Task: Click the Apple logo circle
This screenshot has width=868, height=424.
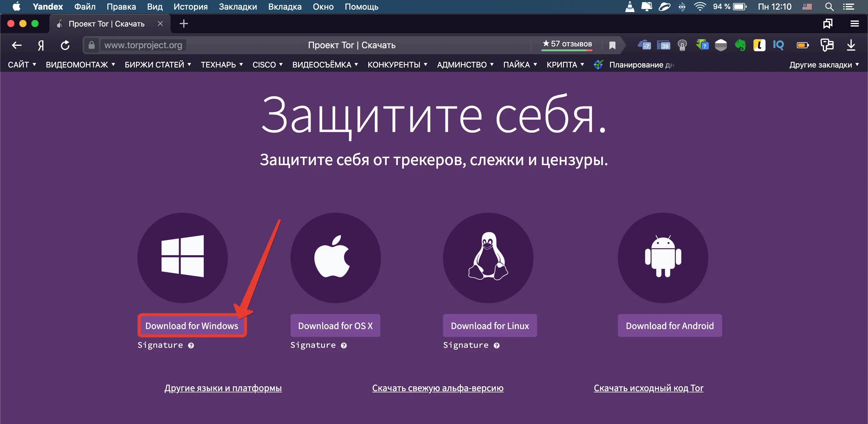Action: coord(336,258)
